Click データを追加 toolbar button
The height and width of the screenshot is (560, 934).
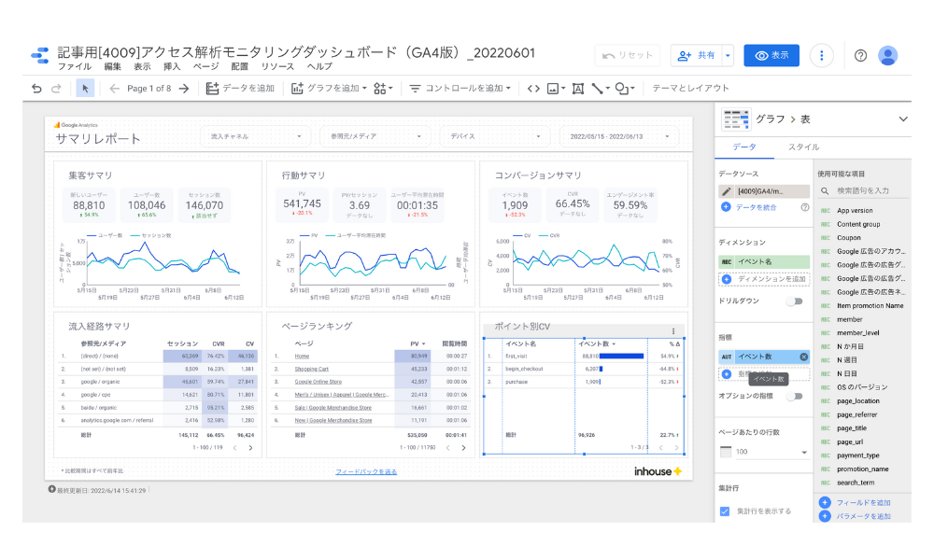pyautogui.click(x=240, y=88)
